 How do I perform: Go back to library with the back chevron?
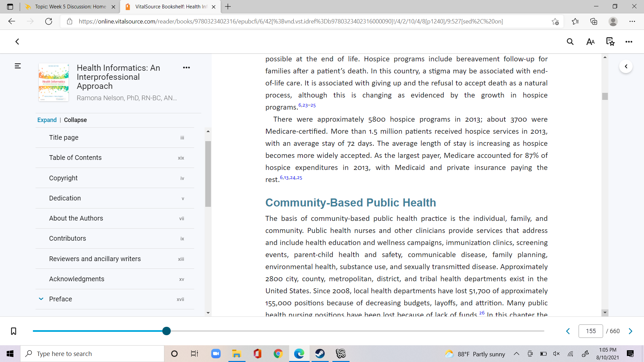pyautogui.click(x=17, y=42)
